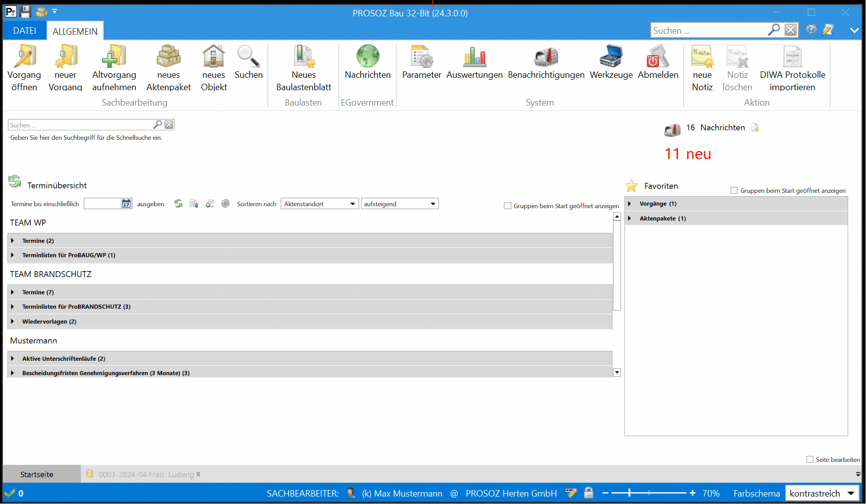Increase zoom with the plus button
The width and height of the screenshot is (866, 504).
(x=692, y=493)
